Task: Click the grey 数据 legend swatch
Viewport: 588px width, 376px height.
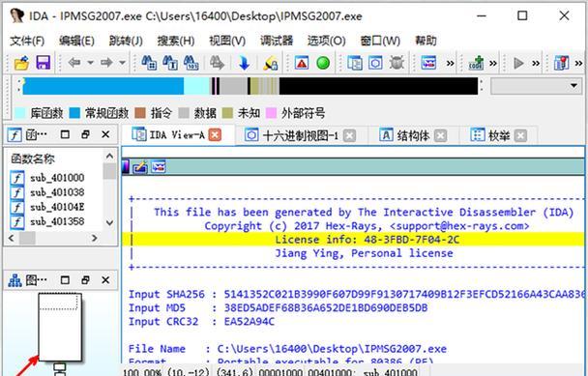Action: click(x=184, y=113)
